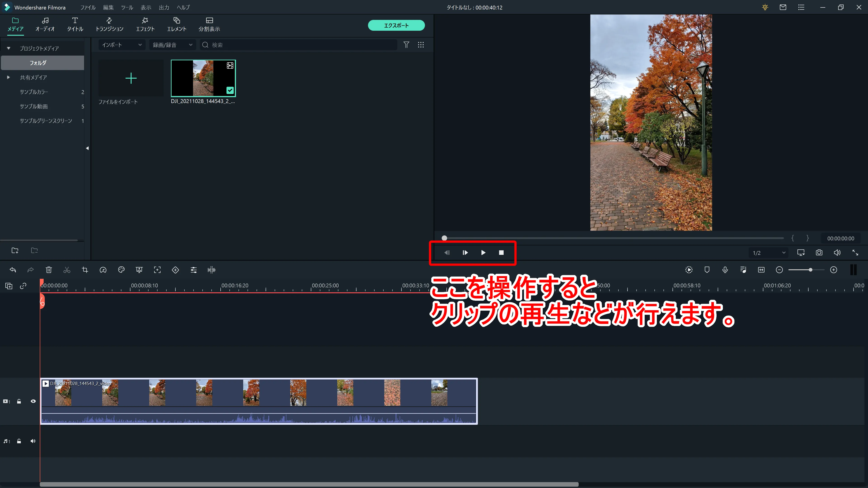Open the display monitor settings icon
Screen dimensions: 868x488
tap(801, 253)
